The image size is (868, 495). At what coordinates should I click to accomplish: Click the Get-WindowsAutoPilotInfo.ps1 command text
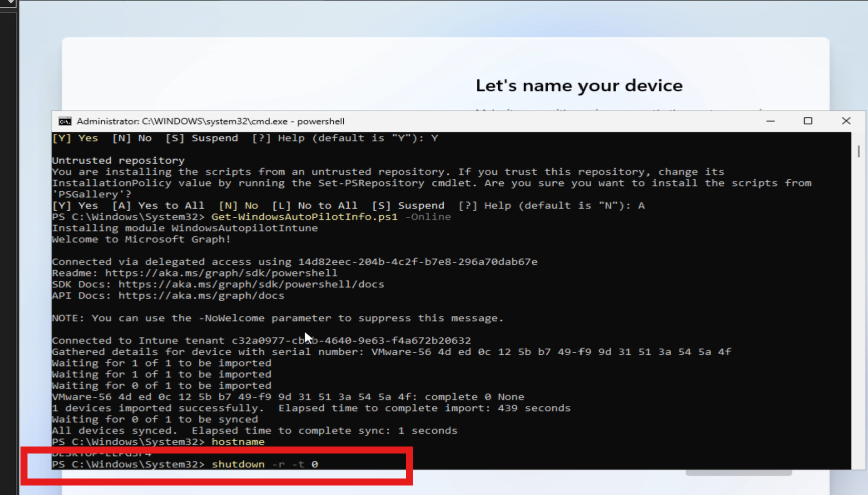click(304, 217)
